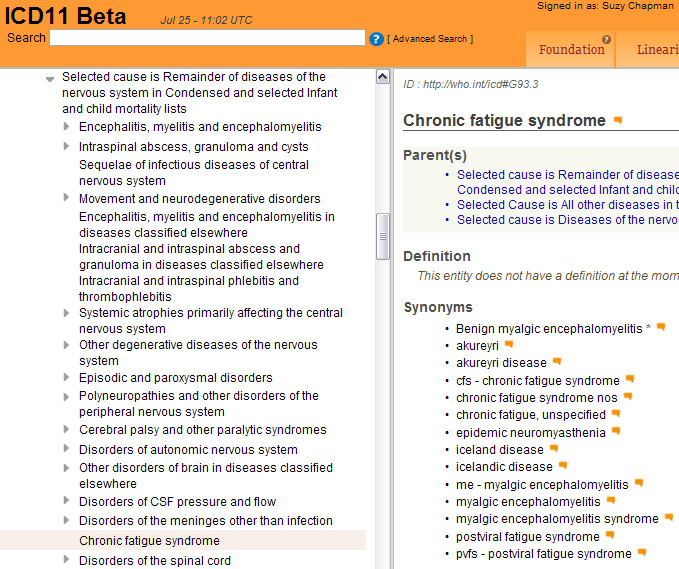Click comment flag beside Benign myalgic encephalomyelitis
Screen dimensions: 679x569
tap(660, 327)
